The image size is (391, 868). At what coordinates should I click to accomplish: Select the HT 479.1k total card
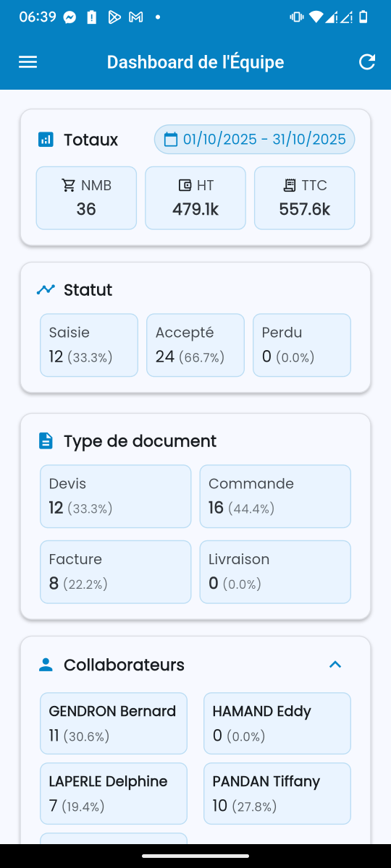click(195, 198)
